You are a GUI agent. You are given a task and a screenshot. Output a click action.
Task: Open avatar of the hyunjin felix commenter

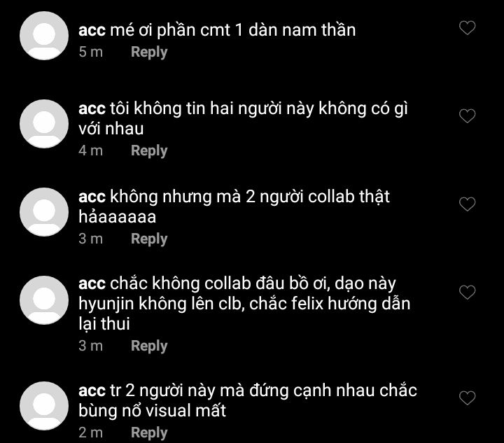(x=44, y=300)
